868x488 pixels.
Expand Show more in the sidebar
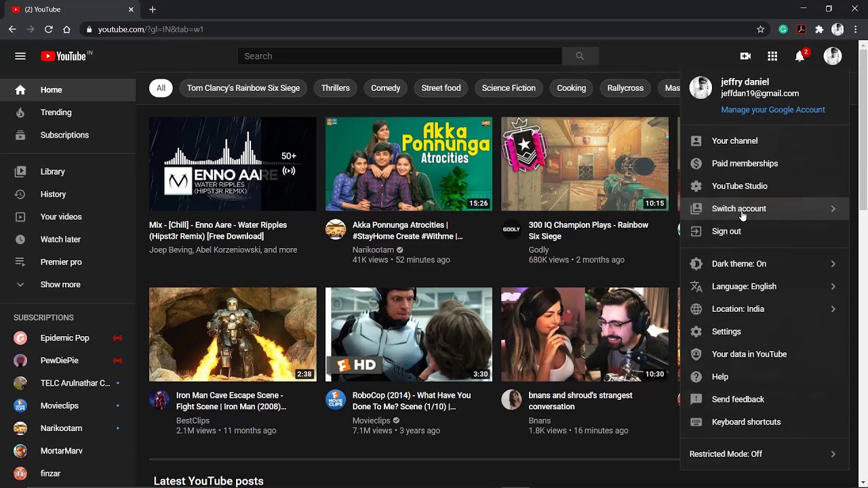[x=68, y=285]
